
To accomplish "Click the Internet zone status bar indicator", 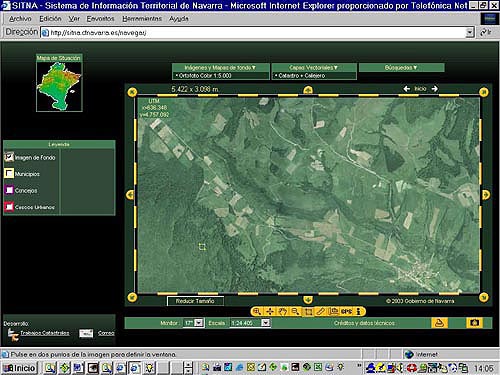I will [x=421, y=354].
